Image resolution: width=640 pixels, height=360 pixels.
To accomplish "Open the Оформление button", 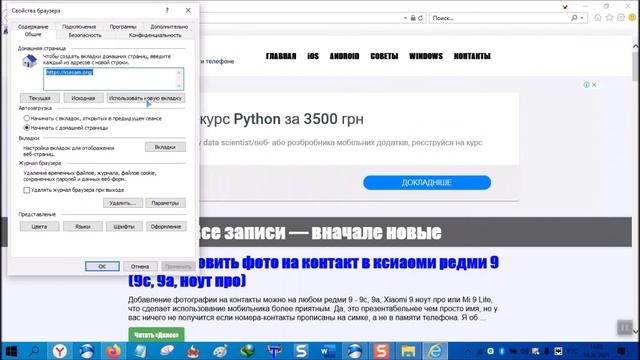I will [166, 227].
